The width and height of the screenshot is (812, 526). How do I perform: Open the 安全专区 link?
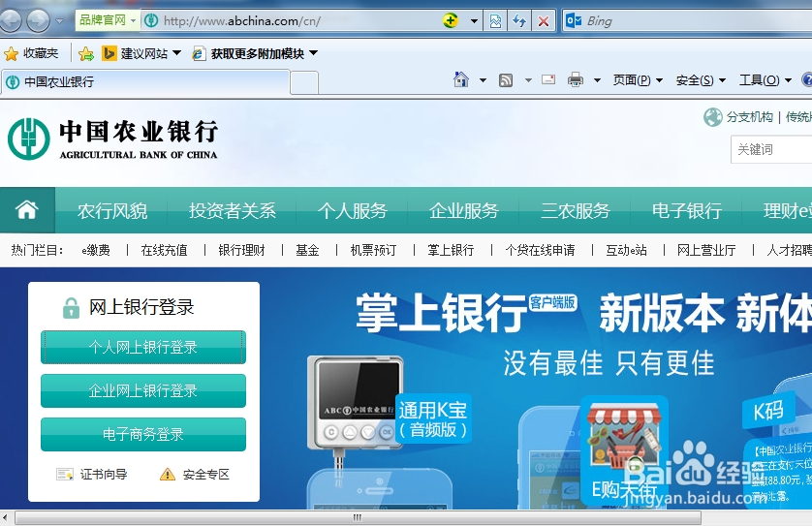pos(206,475)
